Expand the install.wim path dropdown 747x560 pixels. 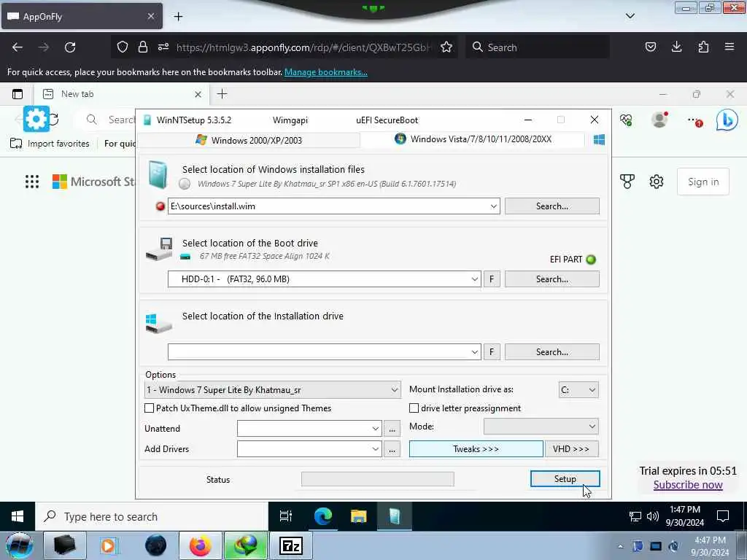[x=494, y=206]
